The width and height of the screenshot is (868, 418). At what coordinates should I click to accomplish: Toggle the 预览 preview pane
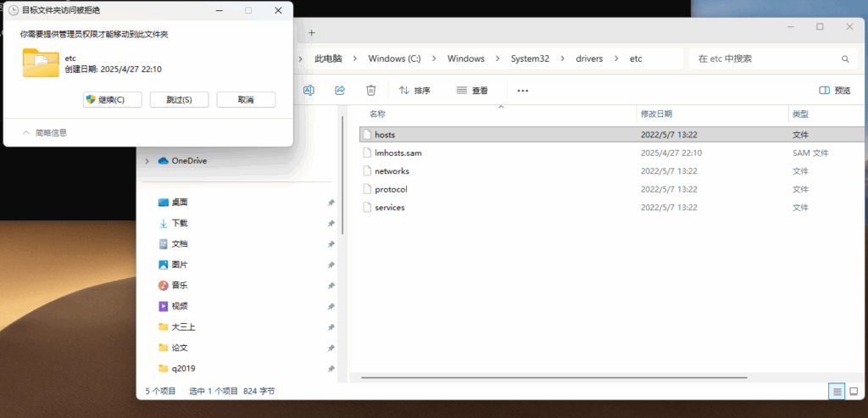point(835,90)
